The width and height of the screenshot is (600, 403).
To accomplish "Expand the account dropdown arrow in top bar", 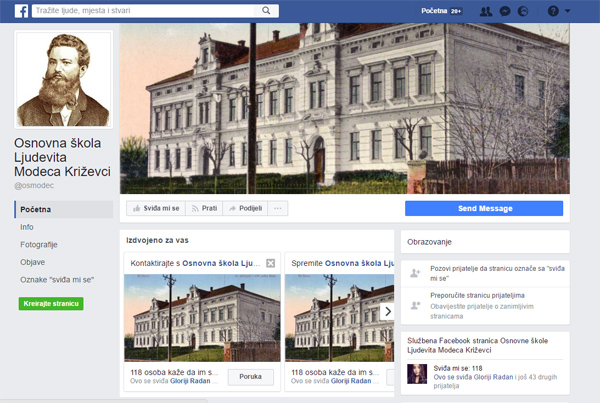I will point(567,11).
